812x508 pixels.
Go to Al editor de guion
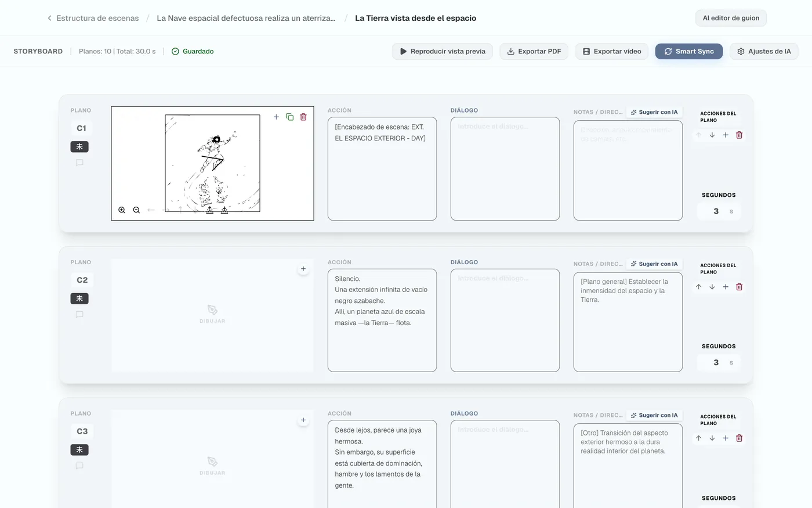pos(731,18)
